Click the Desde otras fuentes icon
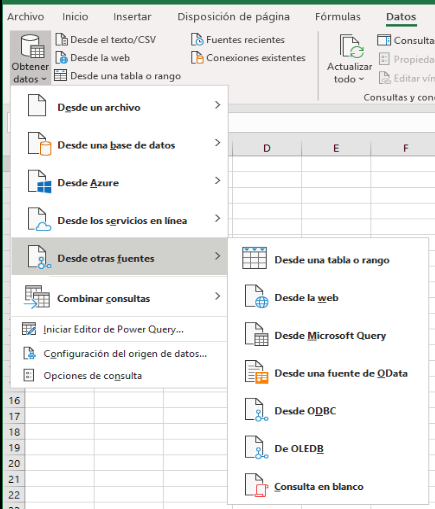Screen dimensions: 435x509 [x=39, y=257]
